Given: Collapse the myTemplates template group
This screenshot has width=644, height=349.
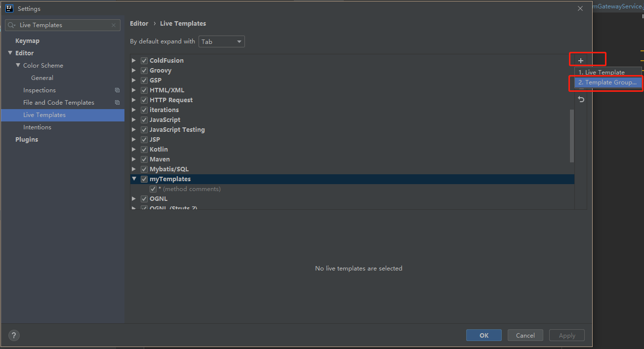Looking at the screenshot, I should (x=134, y=179).
